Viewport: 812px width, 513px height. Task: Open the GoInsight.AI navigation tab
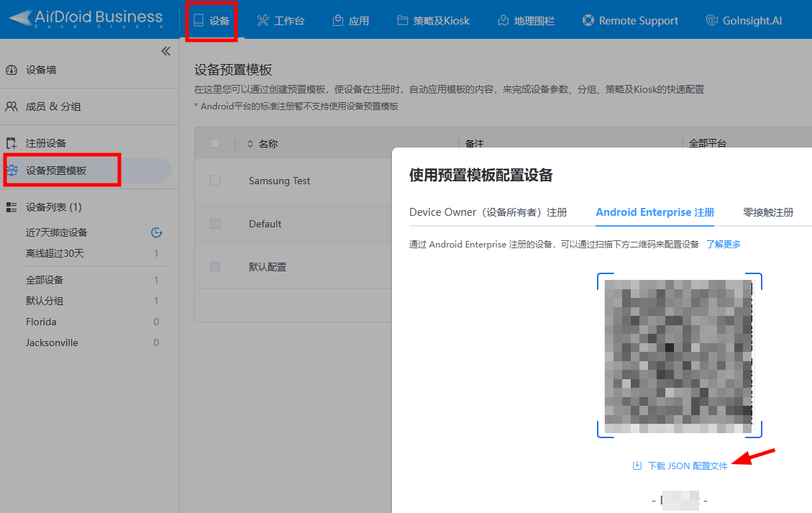coord(744,21)
